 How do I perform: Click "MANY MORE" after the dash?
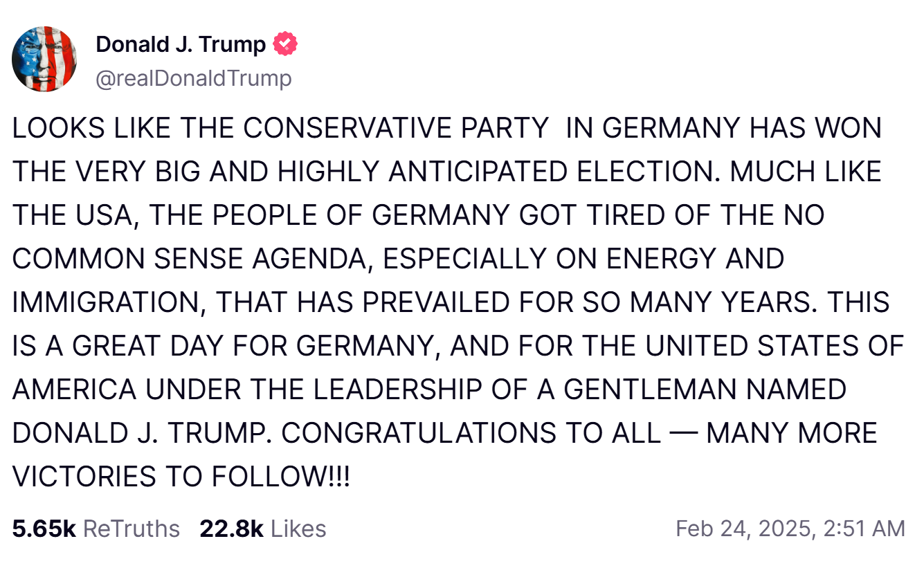pos(791,434)
